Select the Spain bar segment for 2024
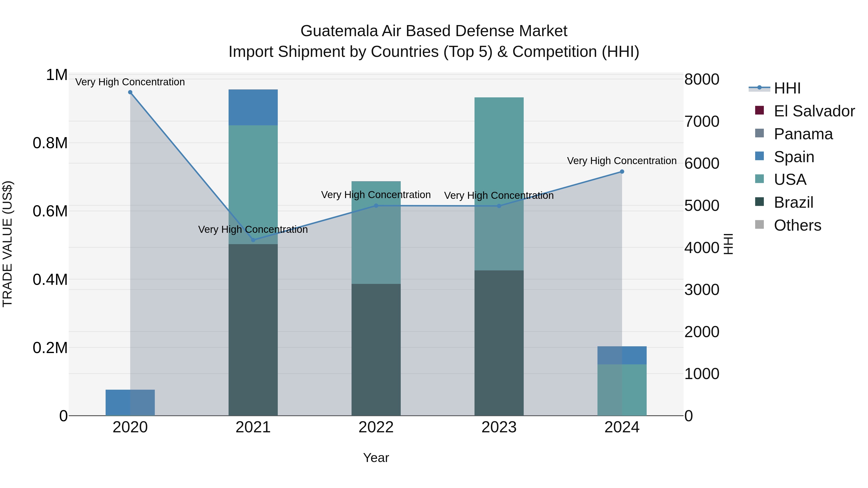The image size is (868, 488). click(622, 355)
